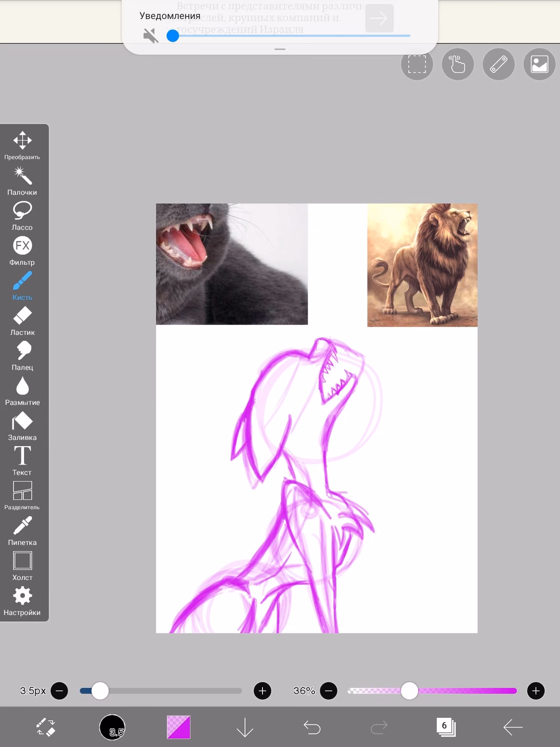Open the layers panel showing 6

click(446, 727)
